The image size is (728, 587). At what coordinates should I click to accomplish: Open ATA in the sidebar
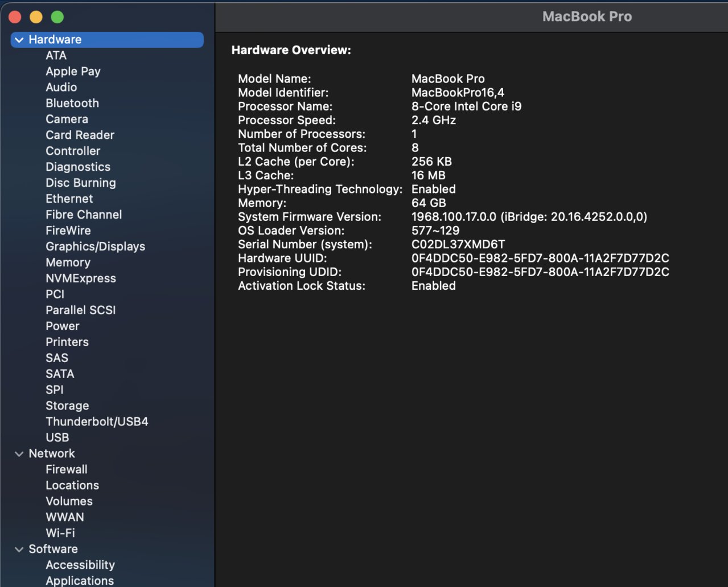click(56, 56)
